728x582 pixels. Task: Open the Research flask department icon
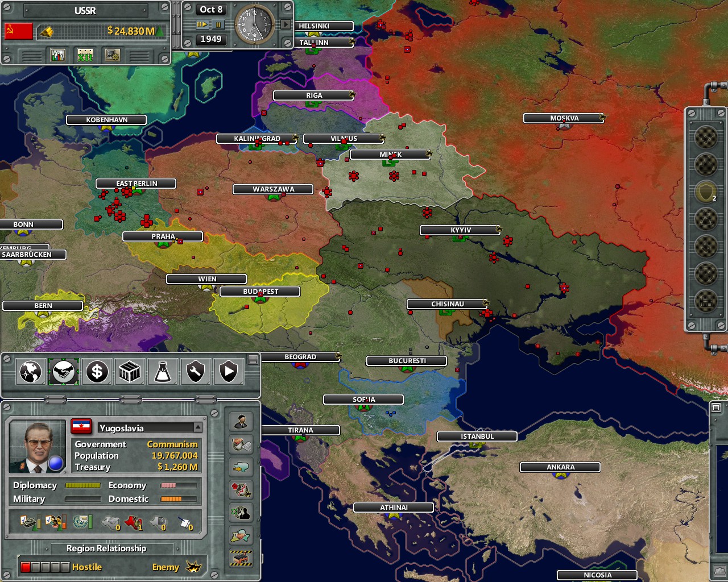(163, 372)
